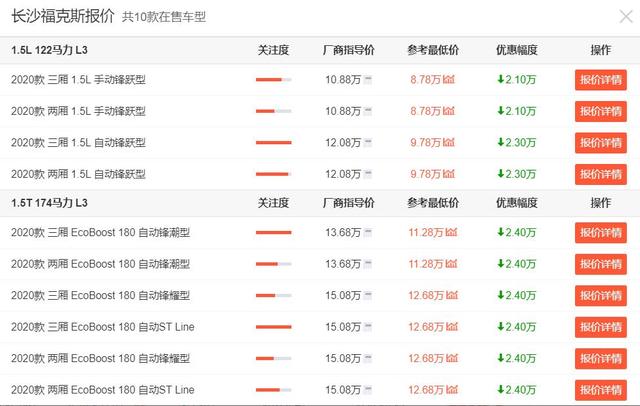Open model link 三厢 EcoBoost 180 自动锋耀型
Viewport: 640px width, 406px height.
(100, 295)
